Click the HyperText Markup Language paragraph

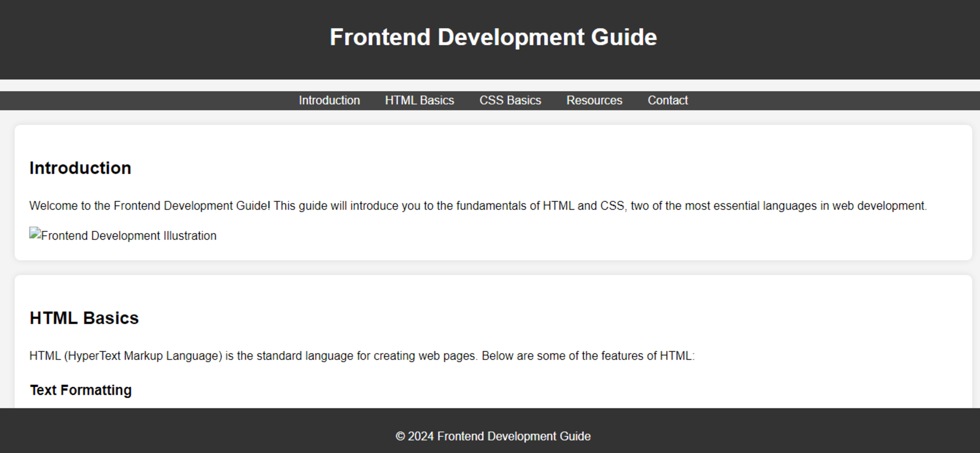362,356
